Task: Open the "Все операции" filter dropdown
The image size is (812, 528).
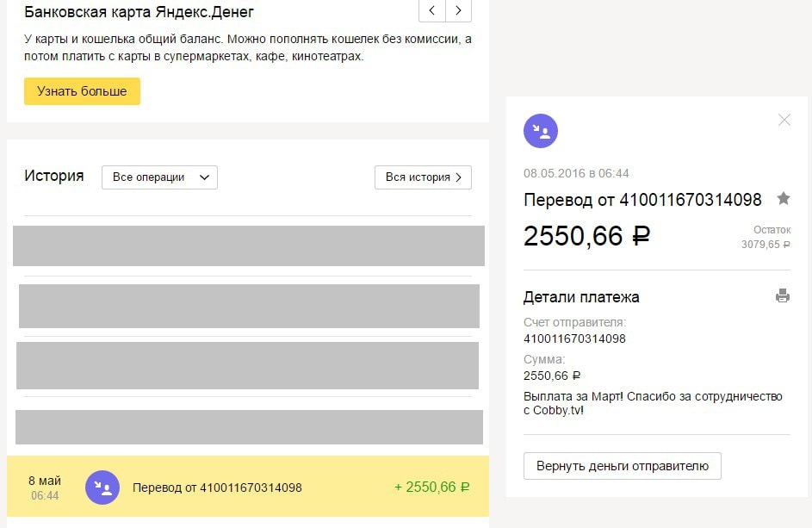Action: [x=160, y=177]
